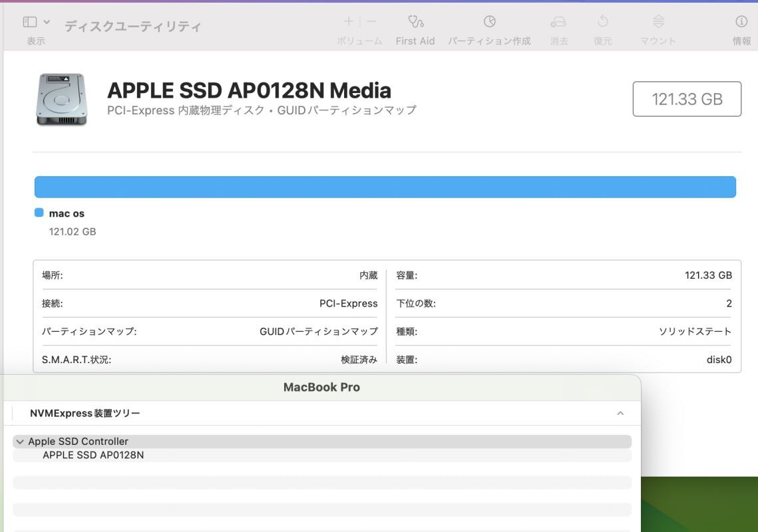Open the view options chevron dropdown
Image resolution: width=758 pixels, height=532 pixels.
click(x=47, y=22)
